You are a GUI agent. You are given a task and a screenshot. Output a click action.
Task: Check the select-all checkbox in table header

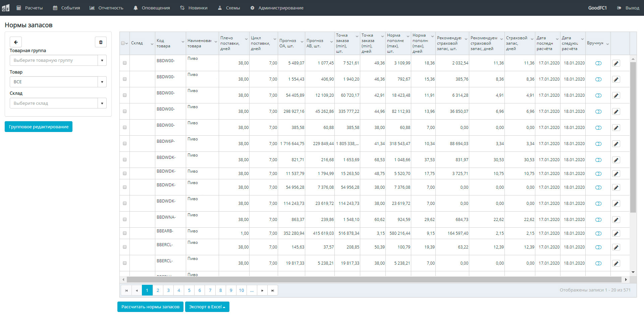tap(123, 43)
